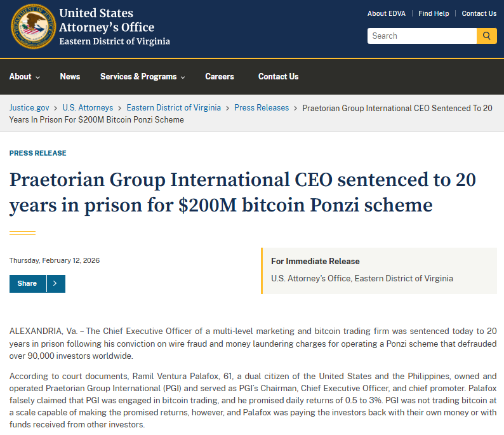Screen dimensions: 504x435
Task: Click the arrow icon beside Share
Action: [56, 283]
